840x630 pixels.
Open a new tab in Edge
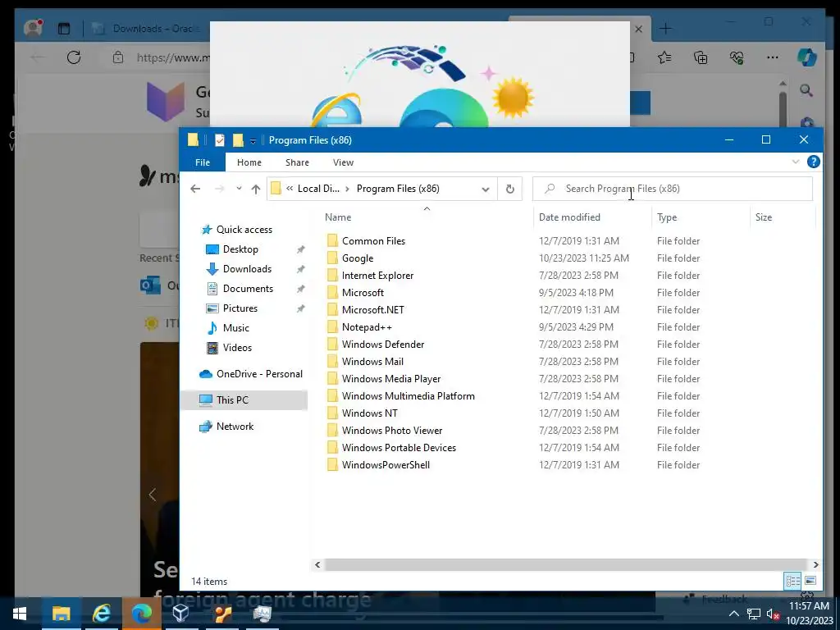(x=665, y=29)
